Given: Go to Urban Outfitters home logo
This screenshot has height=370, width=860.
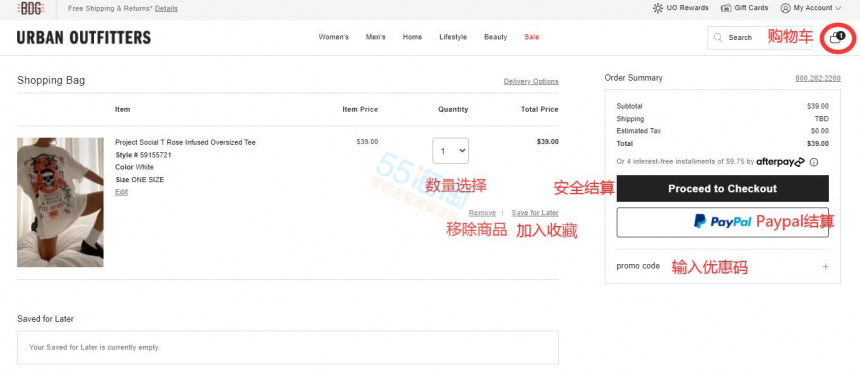Looking at the screenshot, I should click(84, 37).
